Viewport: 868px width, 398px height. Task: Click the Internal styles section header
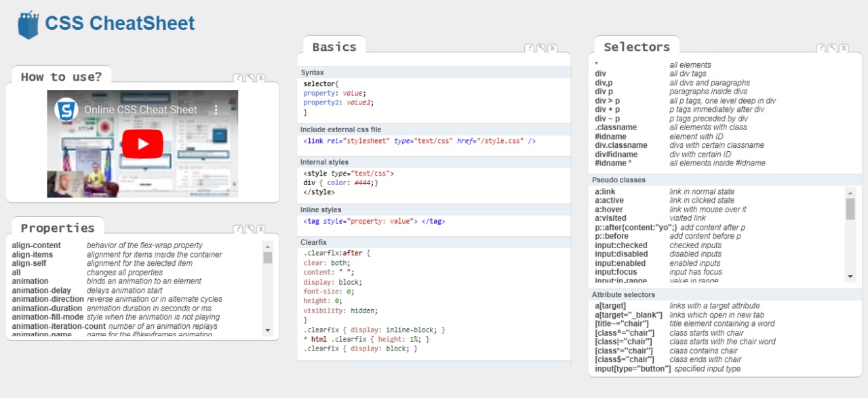tap(434, 162)
